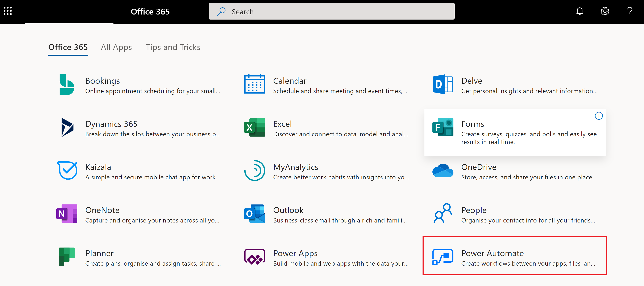The image size is (644, 286).
Task: Click the OneNote app icon
Action: pyautogui.click(x=67, y=214)
